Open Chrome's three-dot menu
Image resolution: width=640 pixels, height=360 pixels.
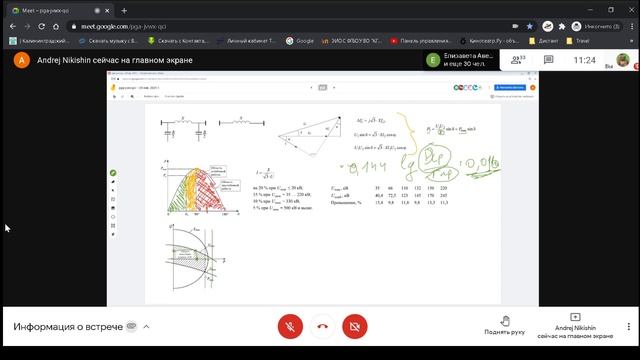click(x=632, y=27)
